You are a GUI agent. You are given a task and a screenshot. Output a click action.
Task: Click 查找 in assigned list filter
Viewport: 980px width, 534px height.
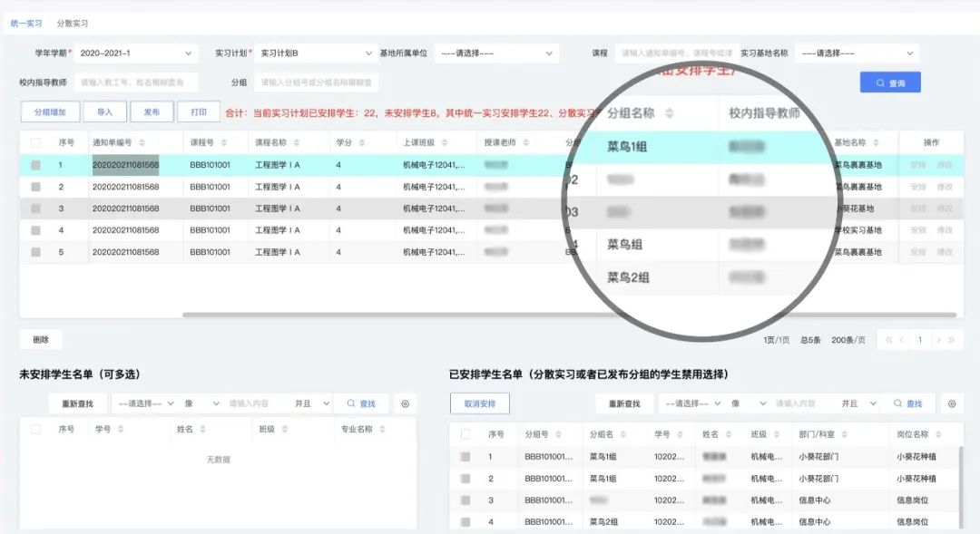pyautogui.click(x=908, y=404)
